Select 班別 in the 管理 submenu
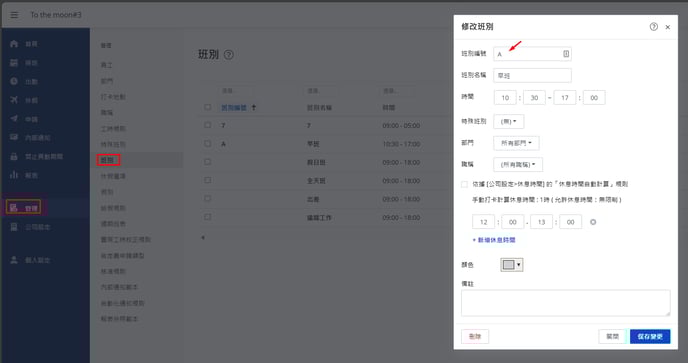 coord(108,160)
